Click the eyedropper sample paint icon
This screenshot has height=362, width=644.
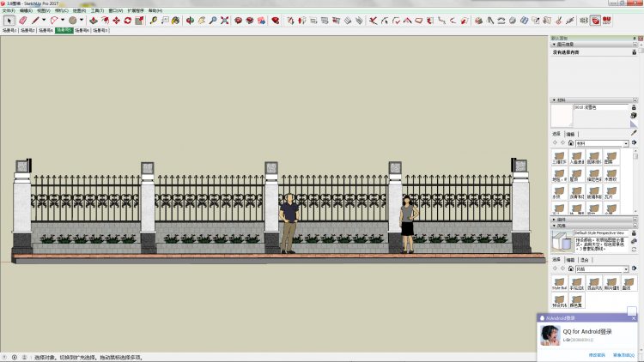tap(634, 133)
